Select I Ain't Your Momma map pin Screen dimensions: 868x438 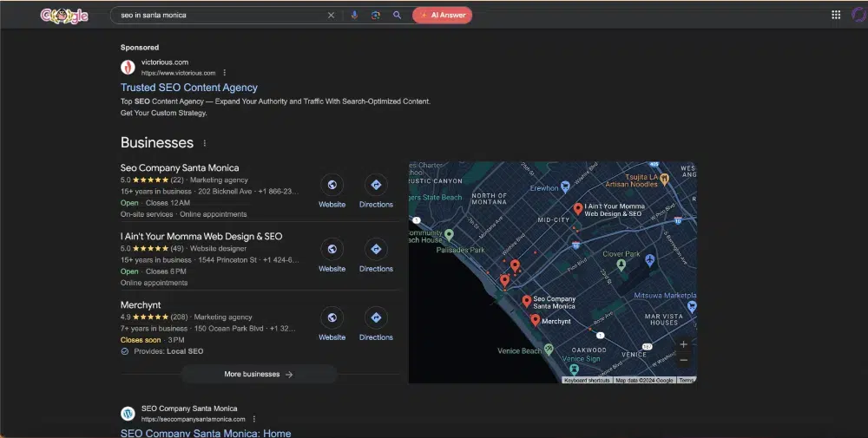578,208
